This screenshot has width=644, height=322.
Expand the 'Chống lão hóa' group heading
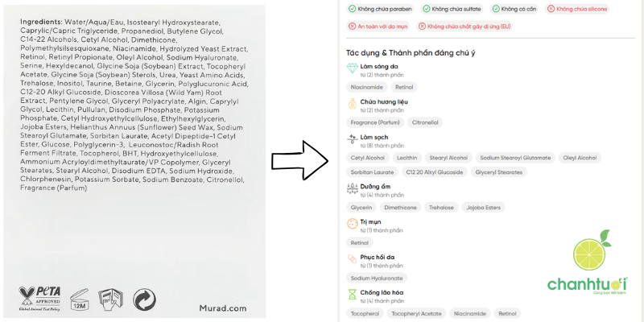click(382, 293)
